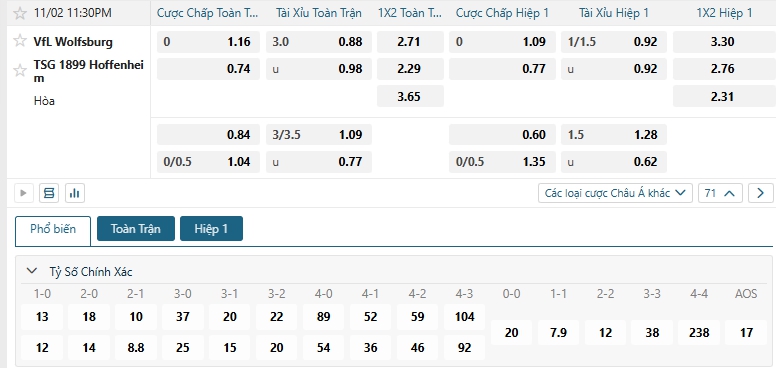Viewport: 776px width, 368px height.
Task: Pick correct score 4-4 at 238
Action: 699,332
